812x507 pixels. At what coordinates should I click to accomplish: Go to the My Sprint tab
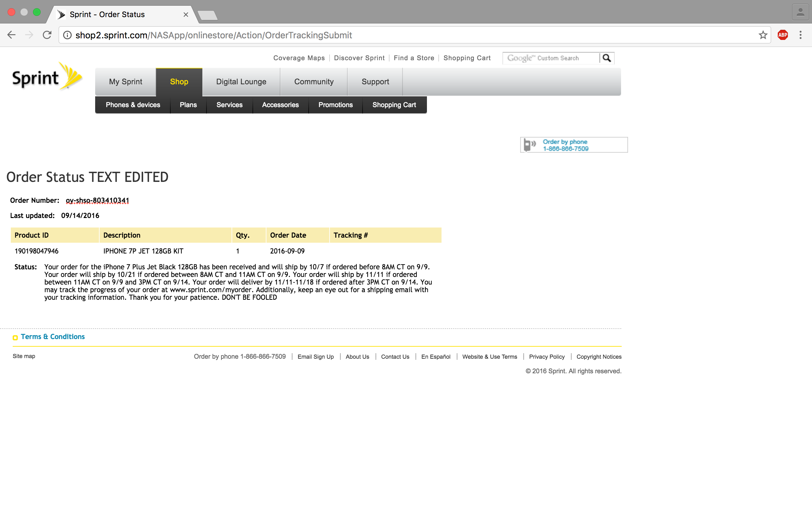(126, 82)
